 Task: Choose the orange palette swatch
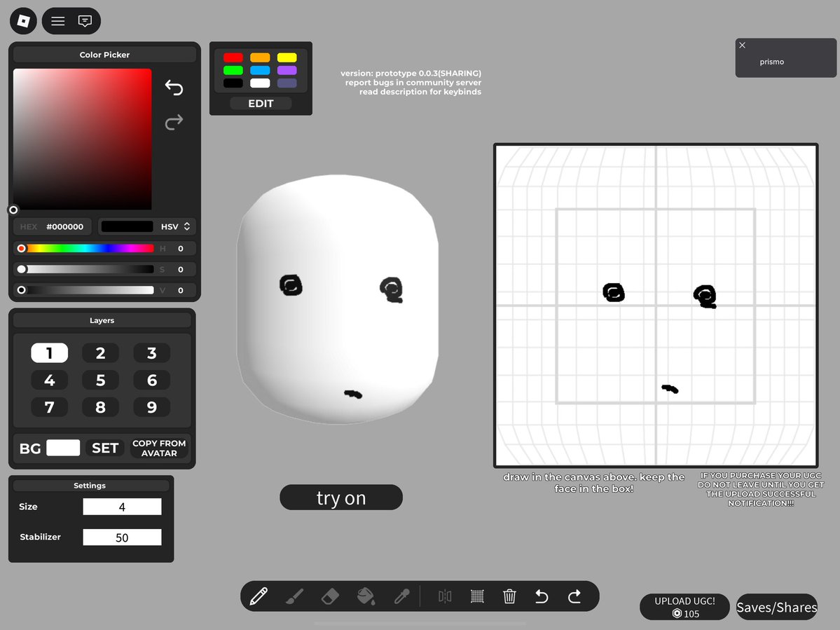pos(260,57)
